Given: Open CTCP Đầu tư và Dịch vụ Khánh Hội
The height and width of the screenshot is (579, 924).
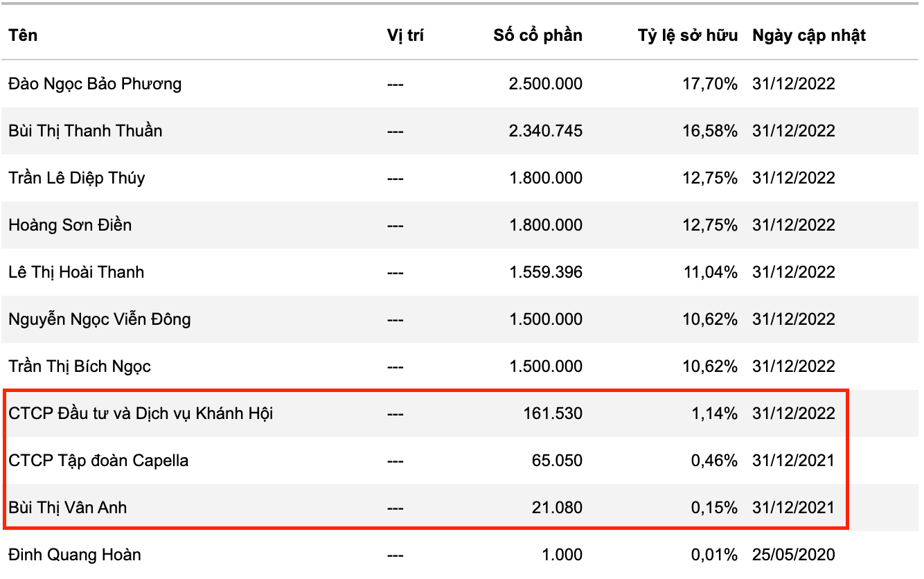Looking at the screenshot, I should pos(141,413).
